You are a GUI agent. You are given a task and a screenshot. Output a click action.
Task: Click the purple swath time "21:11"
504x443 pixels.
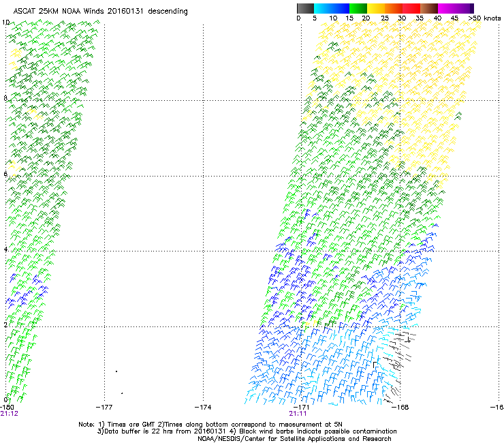[298, 414]
